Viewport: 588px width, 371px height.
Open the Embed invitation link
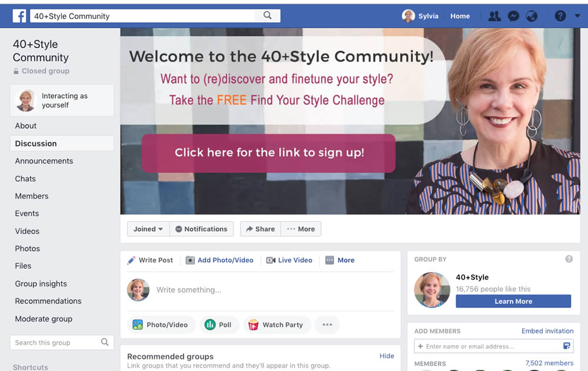(547, 331)
